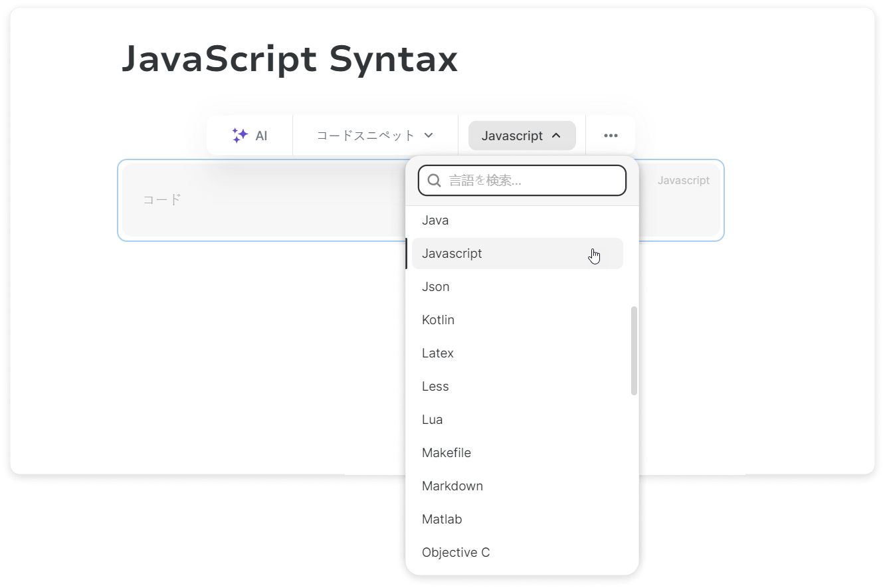This screenshot has width=885, height=588.
Task: Select Javascript in the language list
Action: [x=518, y=254]
